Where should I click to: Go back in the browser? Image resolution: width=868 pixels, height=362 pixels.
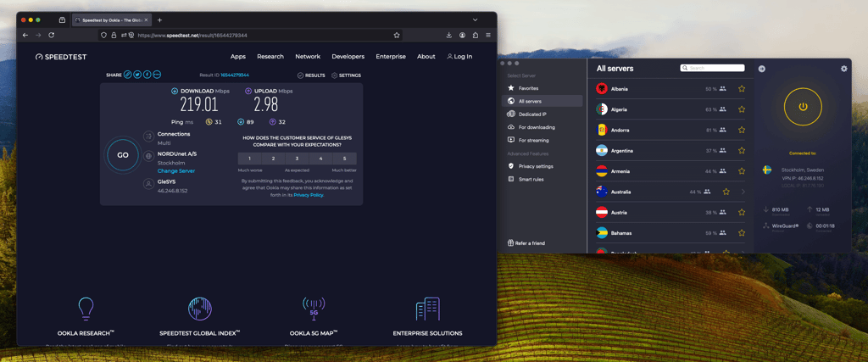25,35
